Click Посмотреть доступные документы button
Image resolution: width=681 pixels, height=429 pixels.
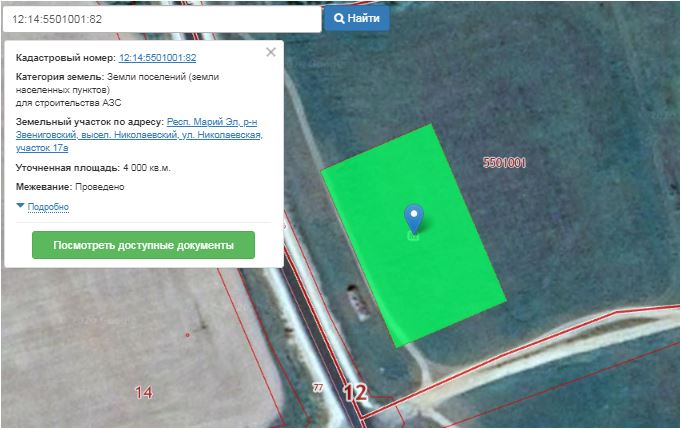(x=143, y=245)
